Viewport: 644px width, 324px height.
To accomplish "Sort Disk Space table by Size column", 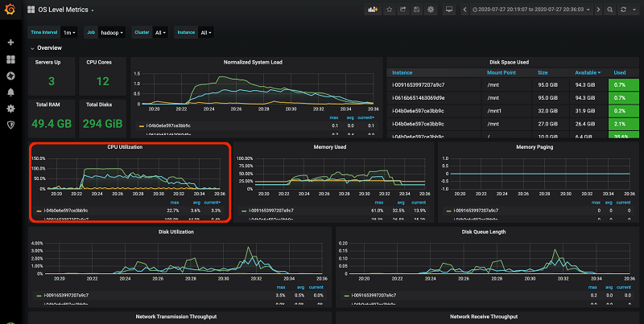I will 543,72.
